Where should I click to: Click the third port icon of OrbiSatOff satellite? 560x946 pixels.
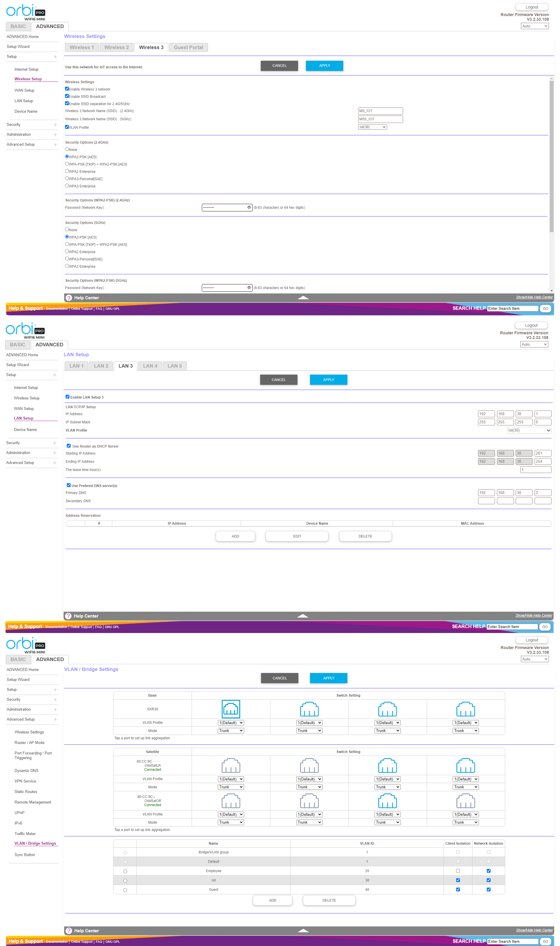387,801
